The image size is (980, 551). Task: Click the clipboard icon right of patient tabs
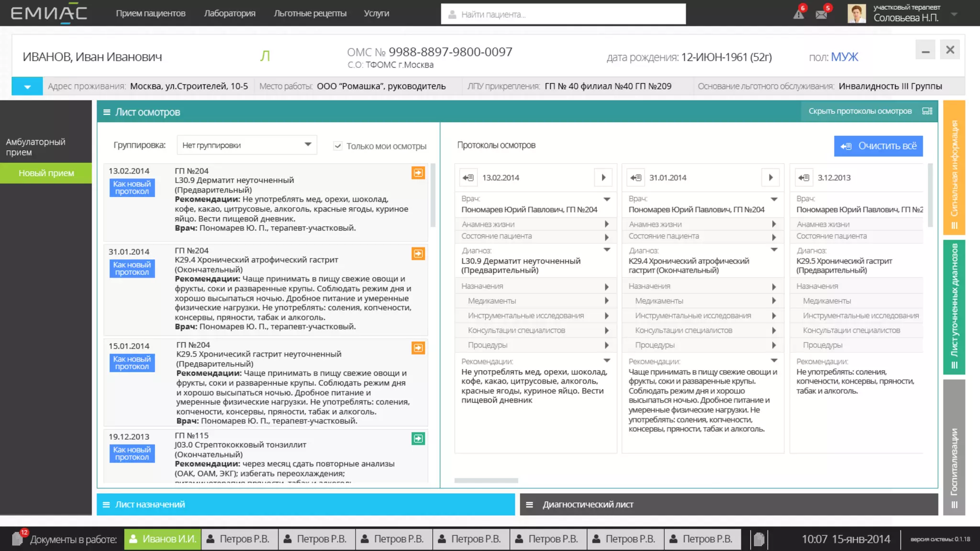758,540
